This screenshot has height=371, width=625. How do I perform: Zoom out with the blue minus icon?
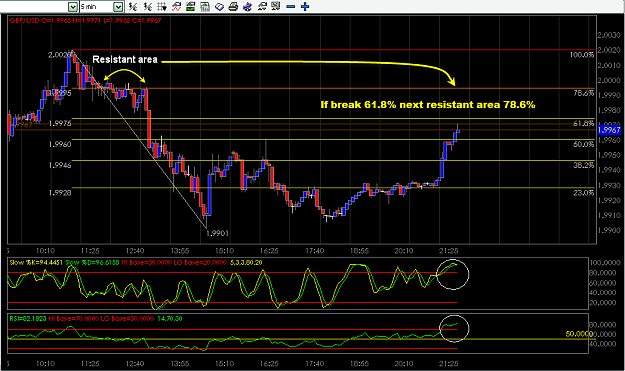click(x=291, y=6)
